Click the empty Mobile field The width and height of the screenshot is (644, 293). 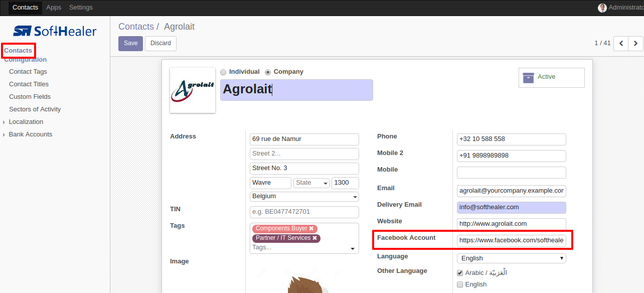point(511,173)
